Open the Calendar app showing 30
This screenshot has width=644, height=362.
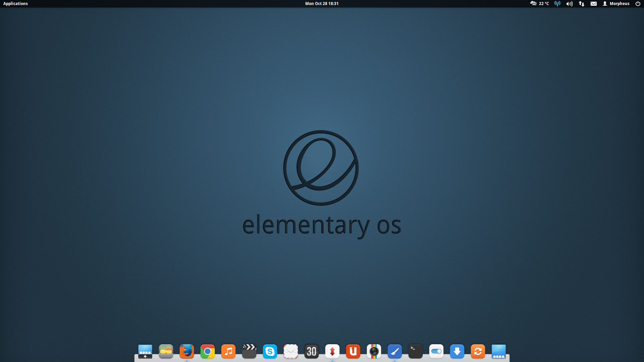point(312,352)
